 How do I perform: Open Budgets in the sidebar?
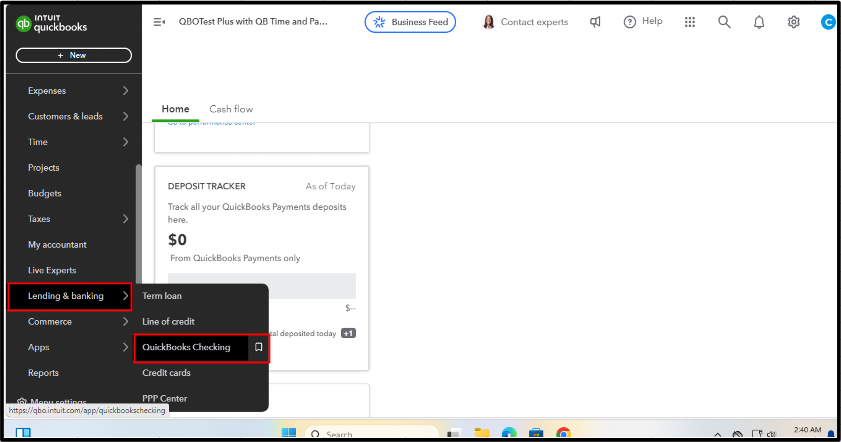click(45, 194)
